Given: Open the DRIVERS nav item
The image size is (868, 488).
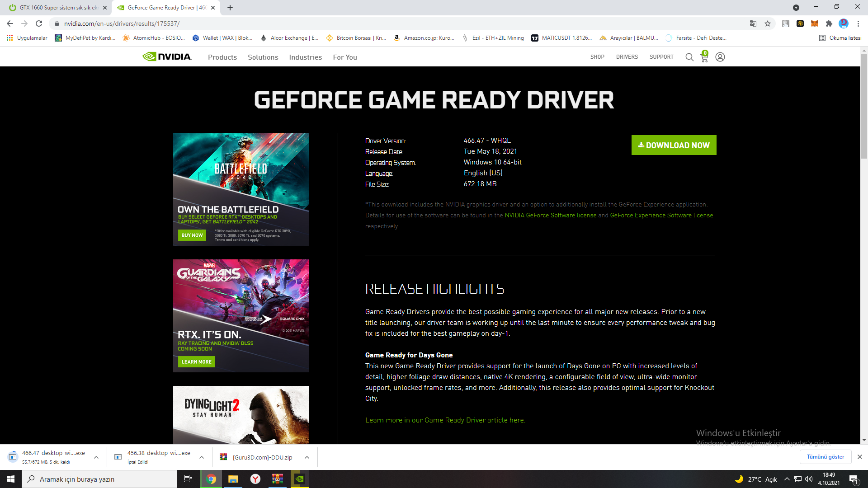Looking at the screenshot, I should (x=627, y=57).
